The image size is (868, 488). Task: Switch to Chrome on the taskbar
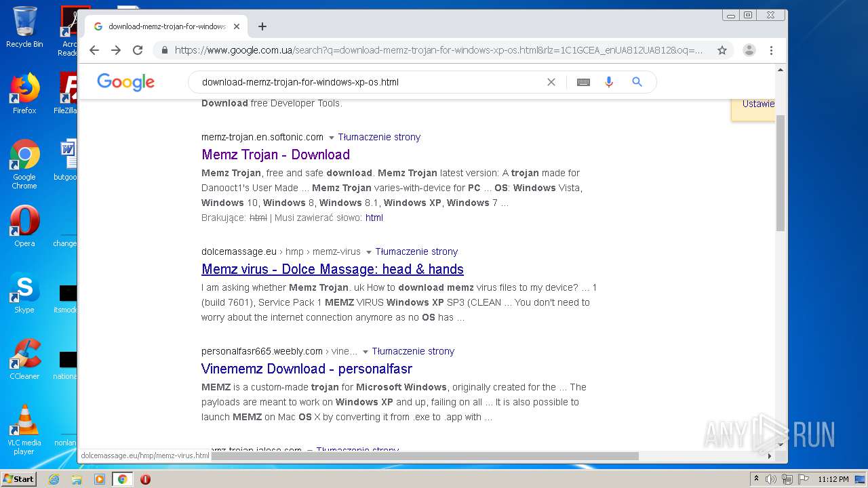[123, 479]
